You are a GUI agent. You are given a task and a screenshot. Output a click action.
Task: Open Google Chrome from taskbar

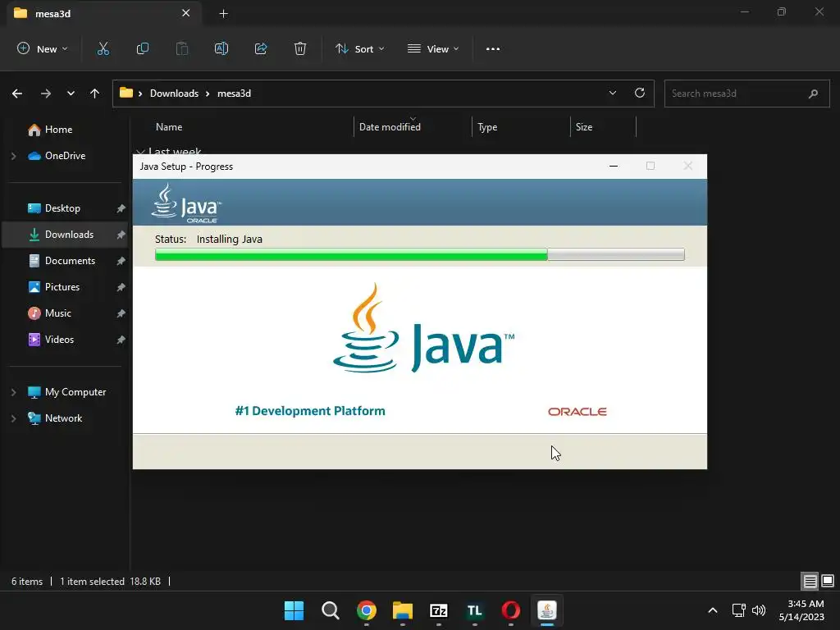(x=367, y=610)
